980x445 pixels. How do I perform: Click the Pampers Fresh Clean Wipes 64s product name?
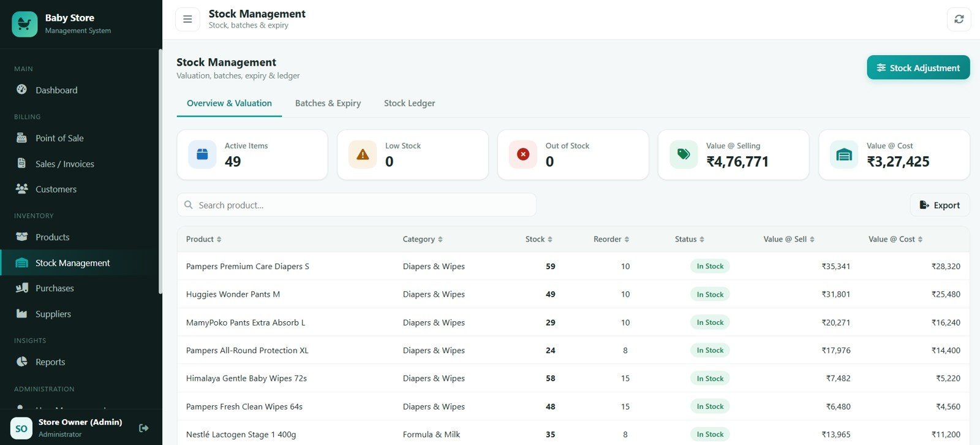click(244, 406)
